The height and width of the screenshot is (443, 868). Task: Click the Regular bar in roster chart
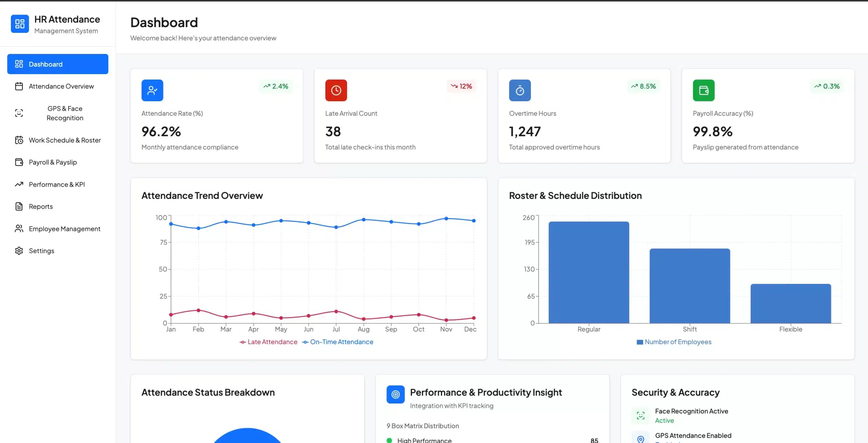(589, 272)
